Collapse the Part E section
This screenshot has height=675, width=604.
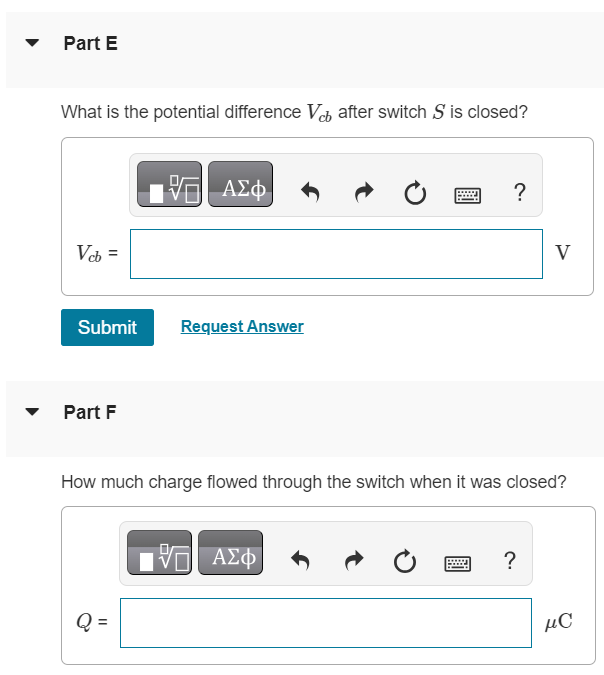click(32, 43)
